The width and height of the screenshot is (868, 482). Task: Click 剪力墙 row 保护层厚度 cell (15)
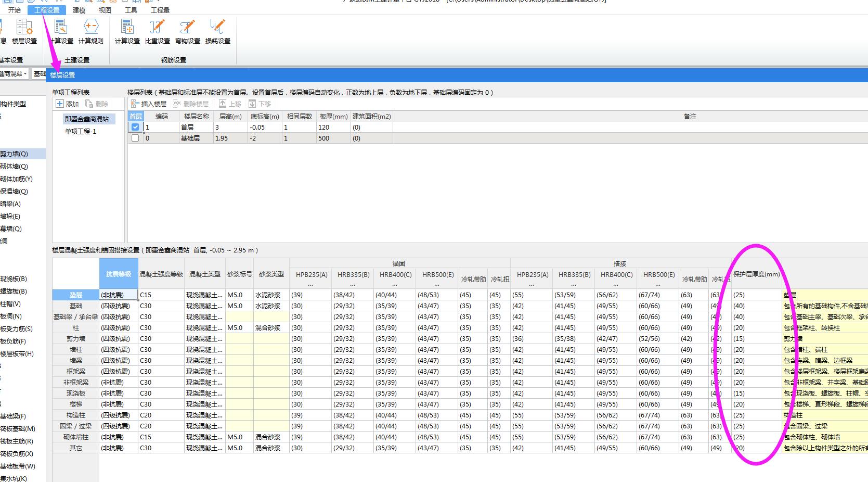point(757,339)
